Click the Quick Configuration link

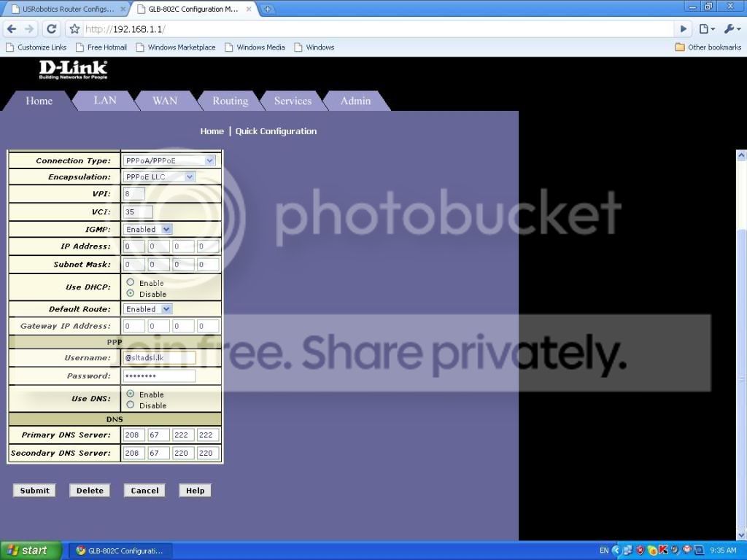[276, 131]
